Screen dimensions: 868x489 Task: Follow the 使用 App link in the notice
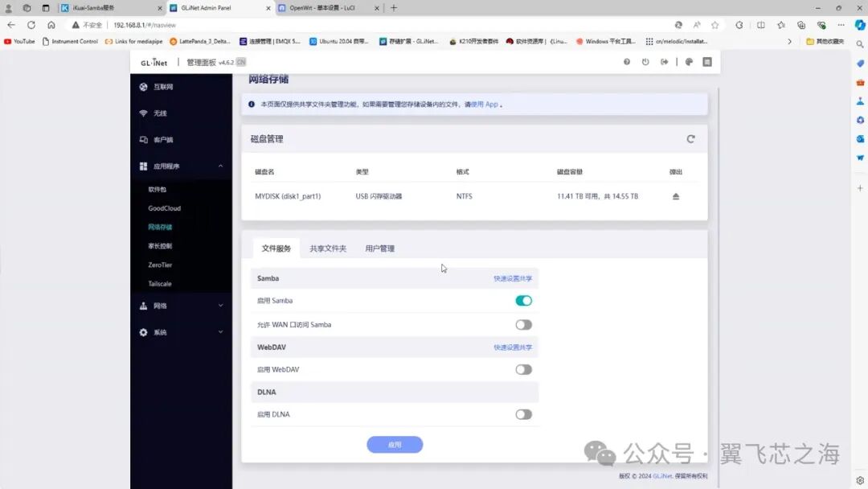point(485,104)
